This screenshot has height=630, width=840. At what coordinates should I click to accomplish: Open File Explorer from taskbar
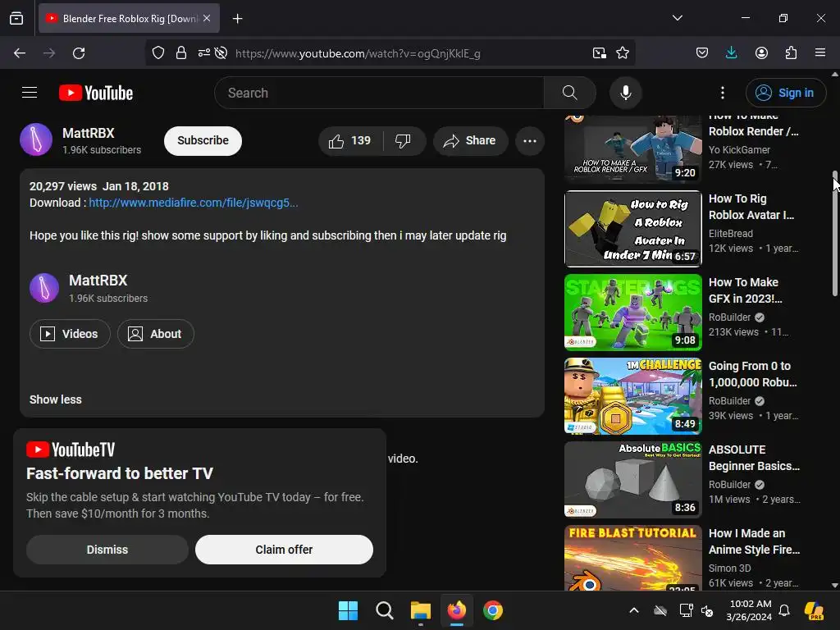421,610
